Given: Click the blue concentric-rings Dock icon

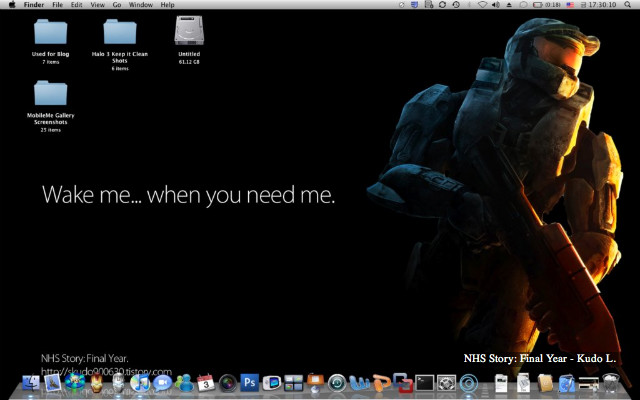Looking at the screenshot, I should [x=469, y=383].
